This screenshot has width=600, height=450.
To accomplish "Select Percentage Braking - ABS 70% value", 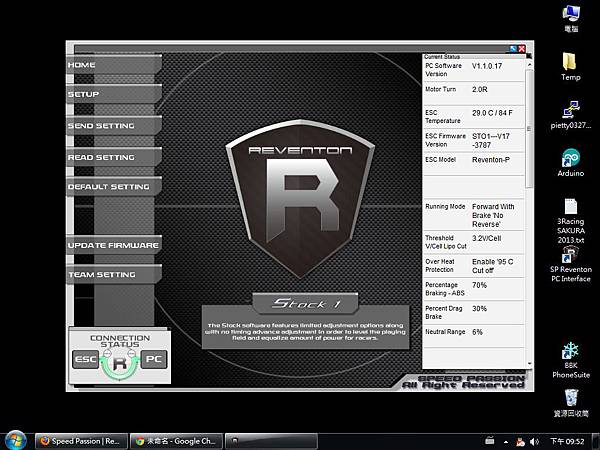I will (479, 285).
